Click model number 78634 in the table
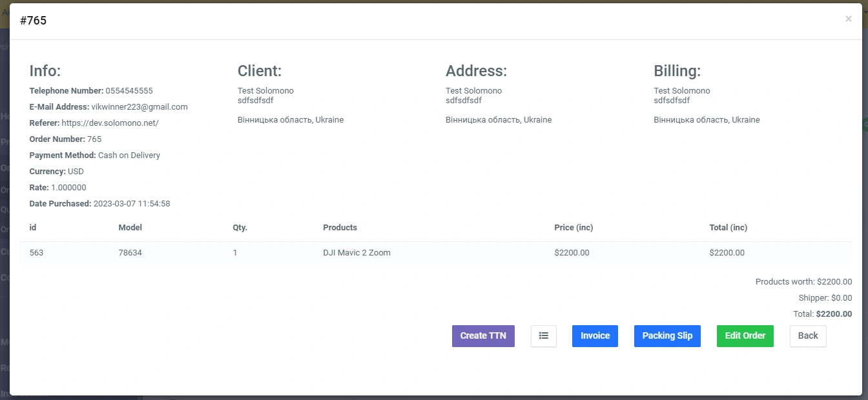The height and width of the screenshot is (400, 868). coord(130,252)
